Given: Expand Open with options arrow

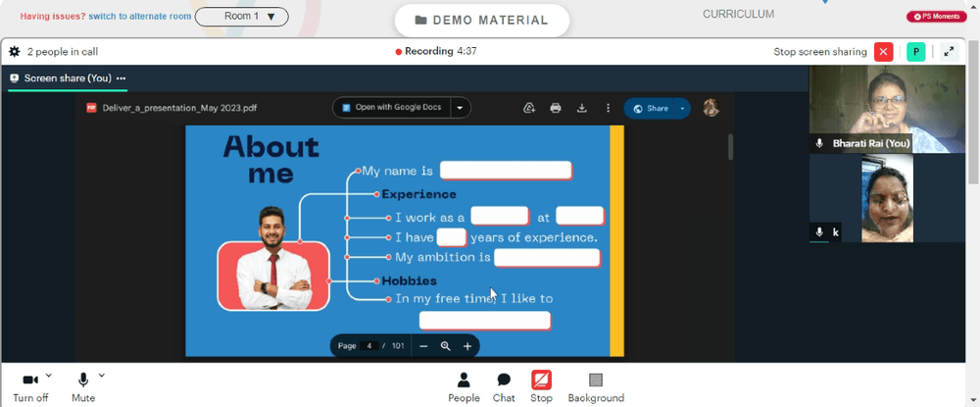Looking at the screenshot, I should (x=460, y=108).
